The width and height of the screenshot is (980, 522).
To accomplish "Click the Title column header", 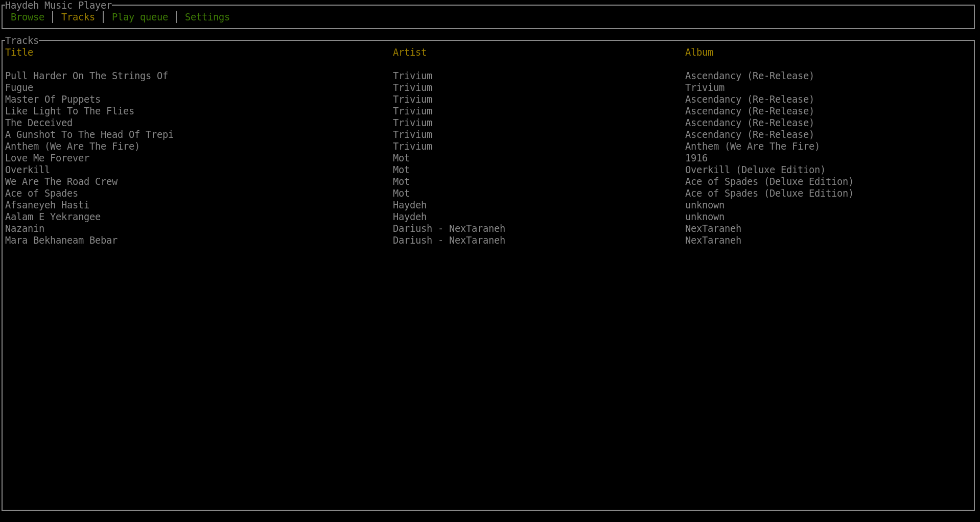I will (19, 52).
